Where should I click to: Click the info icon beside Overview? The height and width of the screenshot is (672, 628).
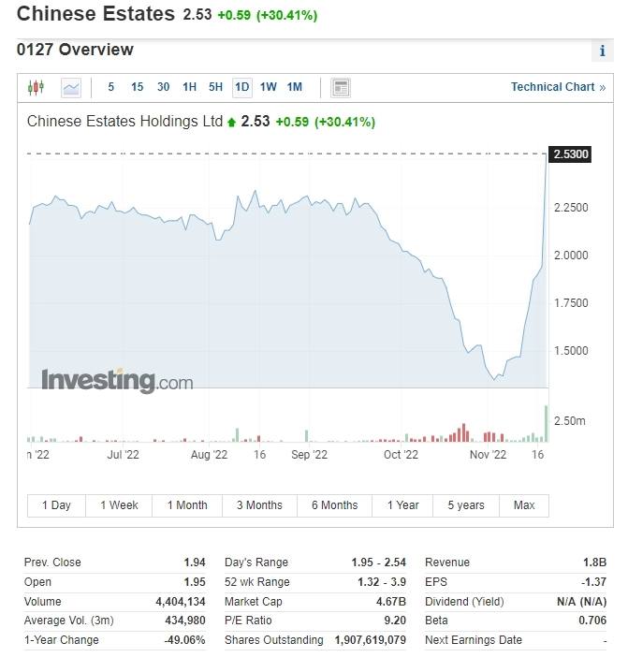point(603,51)
